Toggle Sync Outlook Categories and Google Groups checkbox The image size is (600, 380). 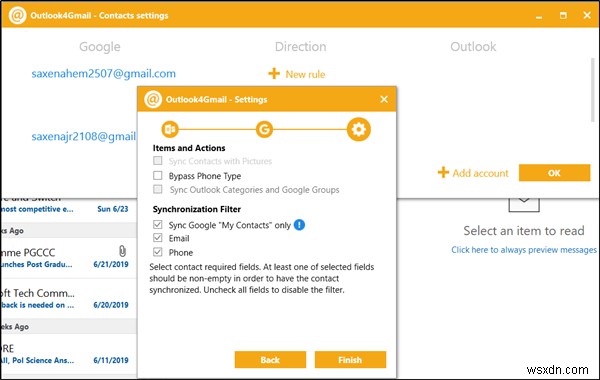[x=158, y=189]
